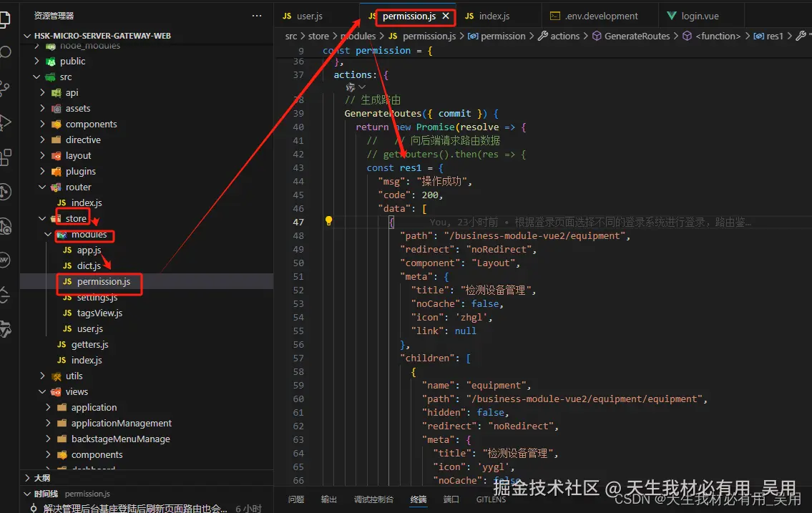Screen dimensions: 812x513
Task: Click the lightbulb quick-fix icon on line 47
Action: pyautogui.click(x=328, y=221)
